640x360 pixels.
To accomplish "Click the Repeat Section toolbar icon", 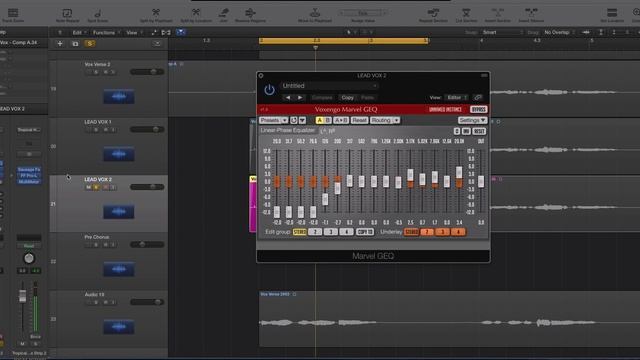I will (433, 13).
